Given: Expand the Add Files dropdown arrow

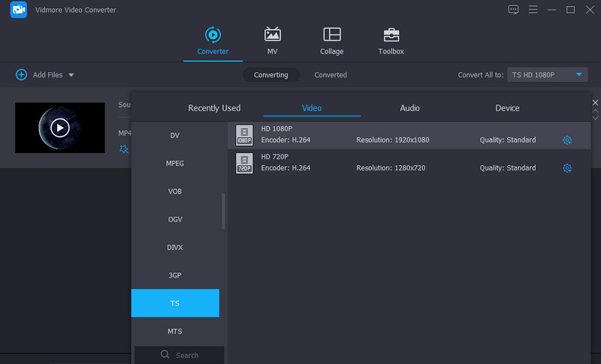Looking at the screenshot, I should (71, 75).
